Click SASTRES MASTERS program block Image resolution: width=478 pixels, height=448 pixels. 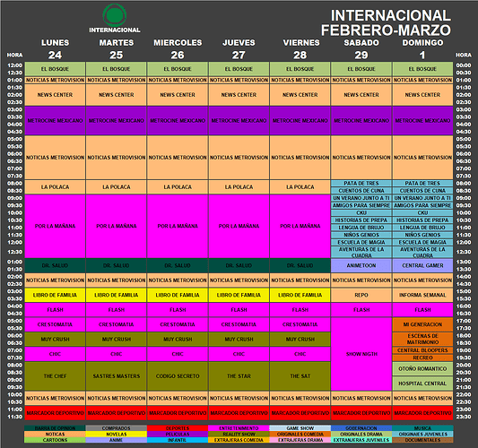[x=117, y=376]
